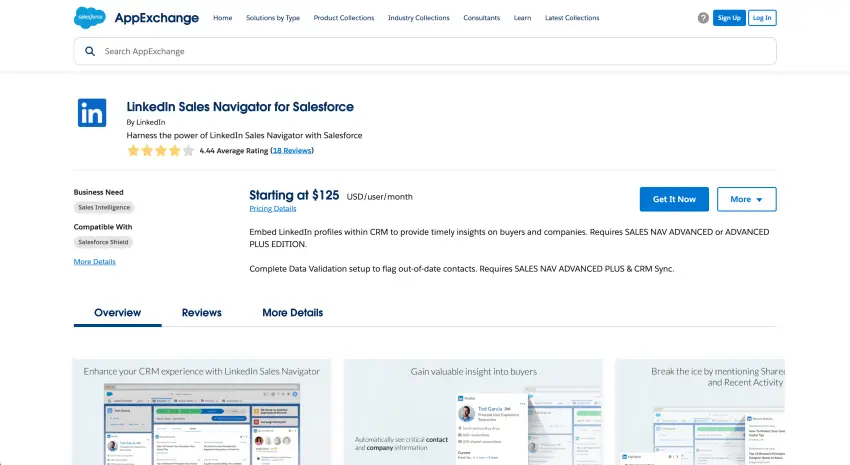
Task: Click the Sales Intelligence tag
Action: [104, 208]
